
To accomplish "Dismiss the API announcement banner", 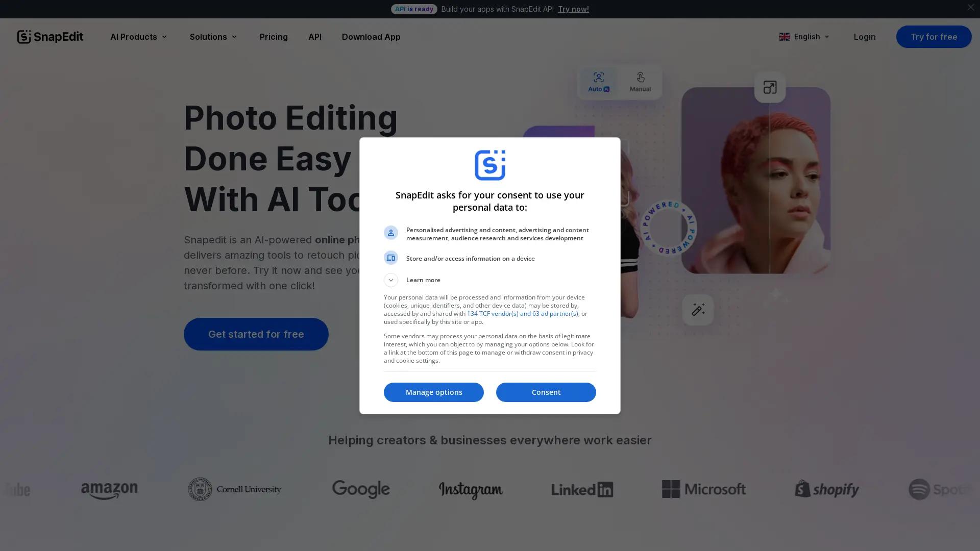I will [x=970, y=7].
